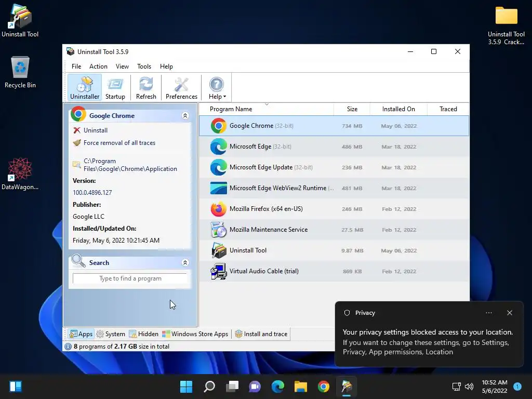Open the Widgets button on taskbar
The width and height of the screenshot is (532, 399).
[x=16, y=387]
